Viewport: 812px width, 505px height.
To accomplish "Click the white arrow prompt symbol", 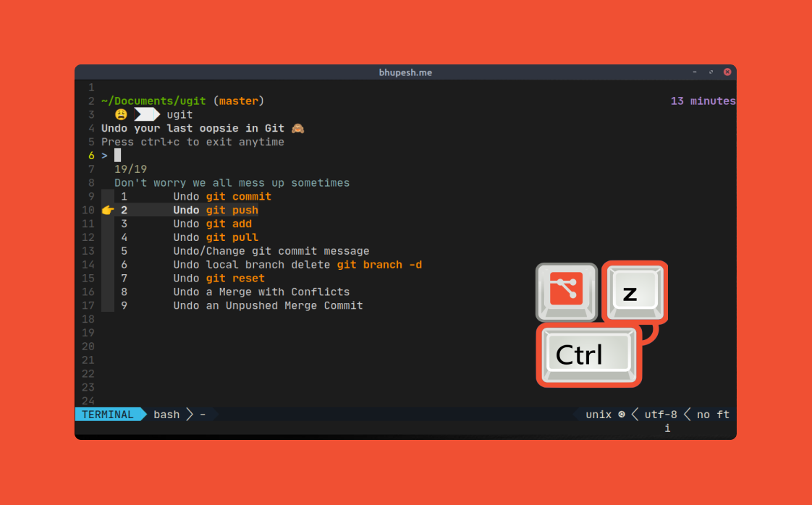I will (147, 114).
